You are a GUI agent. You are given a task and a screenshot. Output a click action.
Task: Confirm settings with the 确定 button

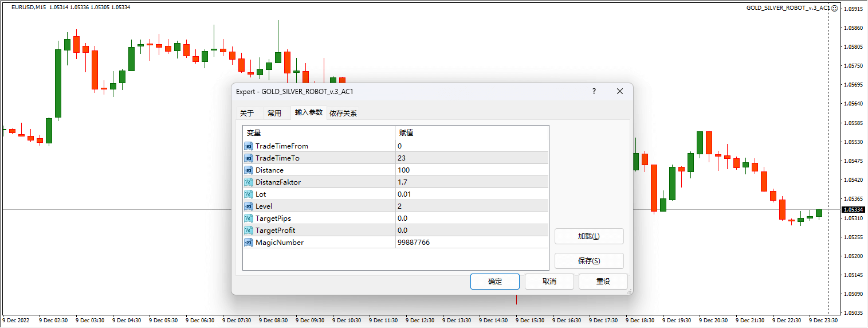tap(494, 282)
